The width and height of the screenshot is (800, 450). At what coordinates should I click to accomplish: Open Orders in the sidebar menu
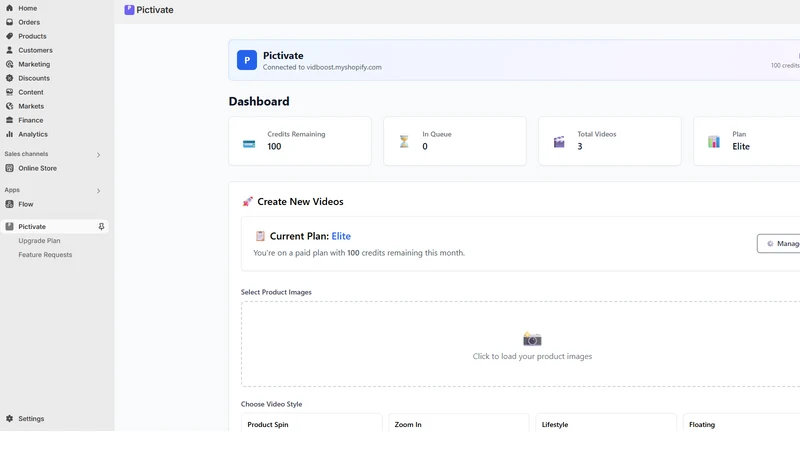29,22
